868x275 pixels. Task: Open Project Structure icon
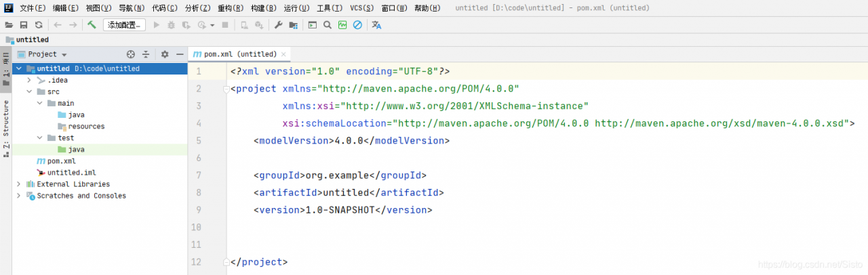293,25
